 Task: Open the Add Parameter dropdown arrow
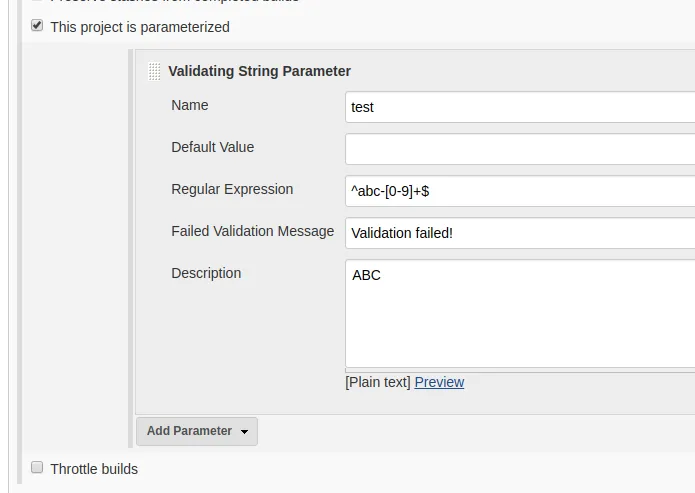[x=244, y=432]
